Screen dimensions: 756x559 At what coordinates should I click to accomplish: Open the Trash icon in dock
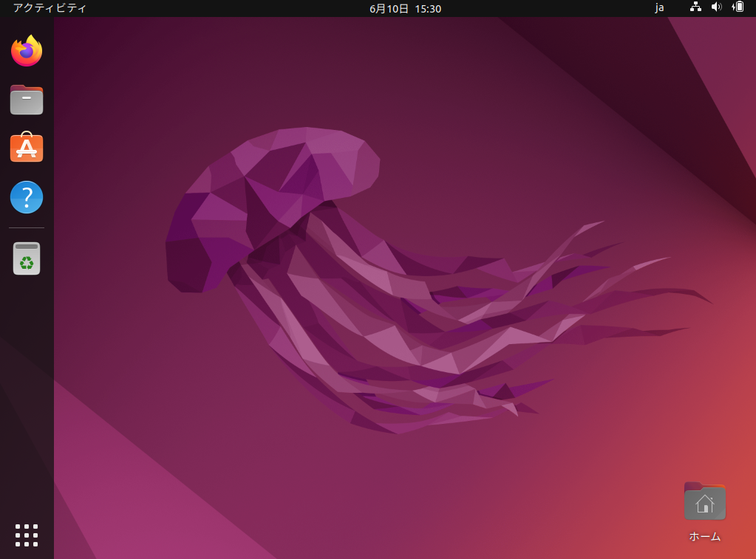(x=27, y=258)
